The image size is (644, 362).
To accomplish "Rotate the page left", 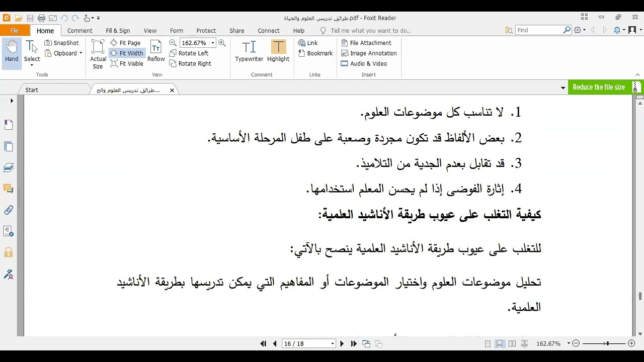I will 189,53.
